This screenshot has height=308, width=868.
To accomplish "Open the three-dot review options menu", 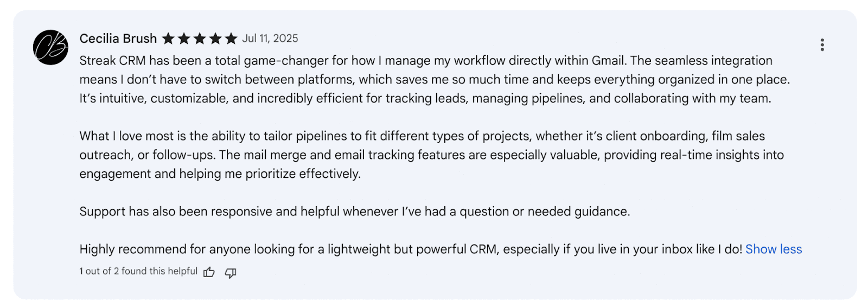I will click(x=822, y=44).
